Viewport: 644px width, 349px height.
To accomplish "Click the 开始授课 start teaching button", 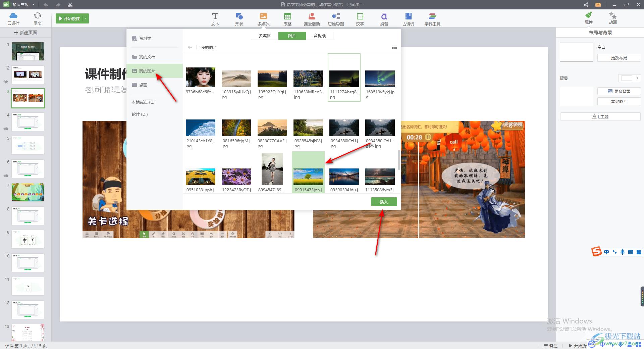I will (x=69, y=18).
